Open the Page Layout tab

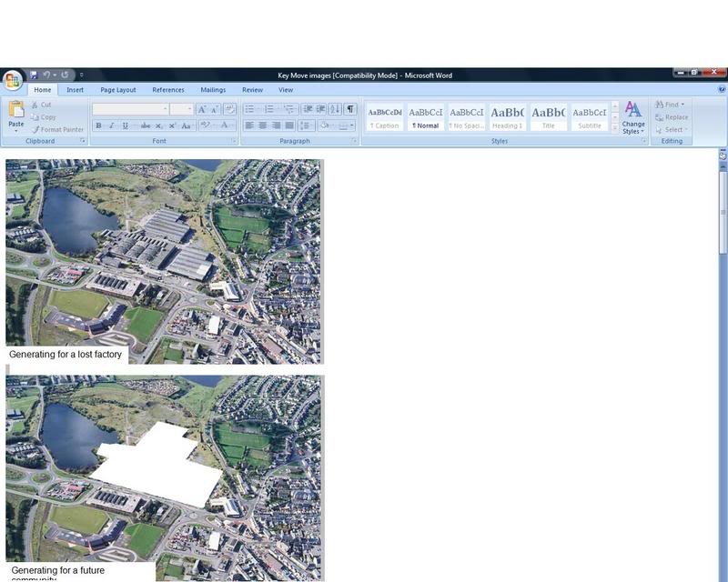pyautogui.click(x=118, y=90)
